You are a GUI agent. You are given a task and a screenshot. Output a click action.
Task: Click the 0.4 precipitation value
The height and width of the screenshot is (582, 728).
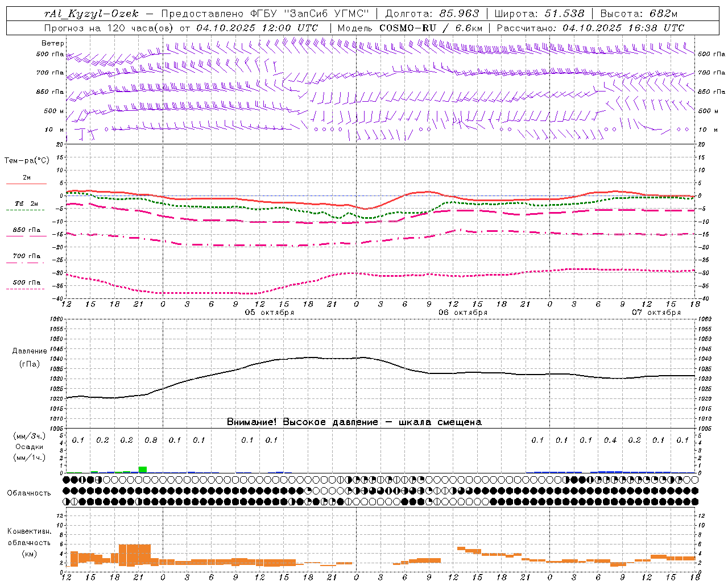coord(610,440)
